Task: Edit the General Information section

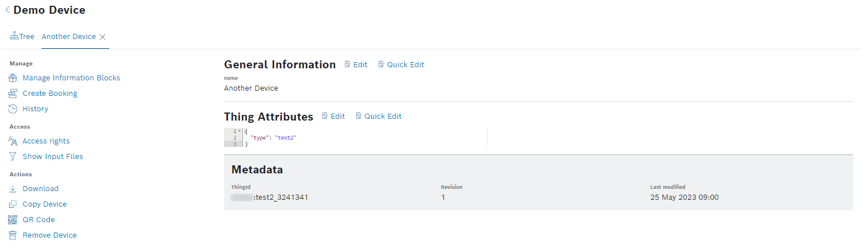Action: tap(356, 65)
